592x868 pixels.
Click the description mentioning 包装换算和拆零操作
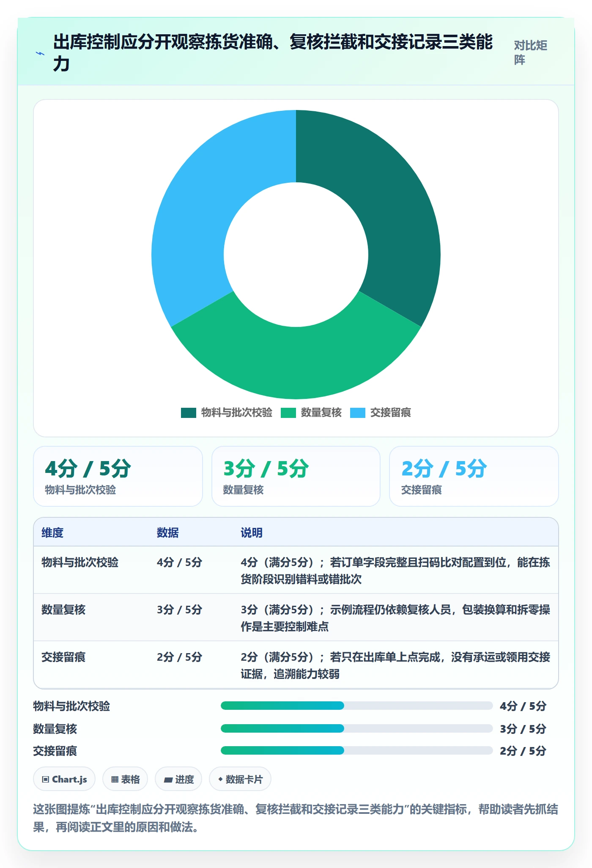395,618
